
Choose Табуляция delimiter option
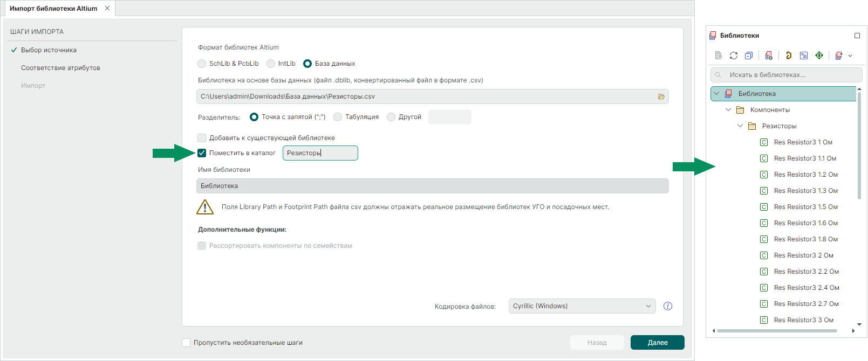tap(338, 117)
